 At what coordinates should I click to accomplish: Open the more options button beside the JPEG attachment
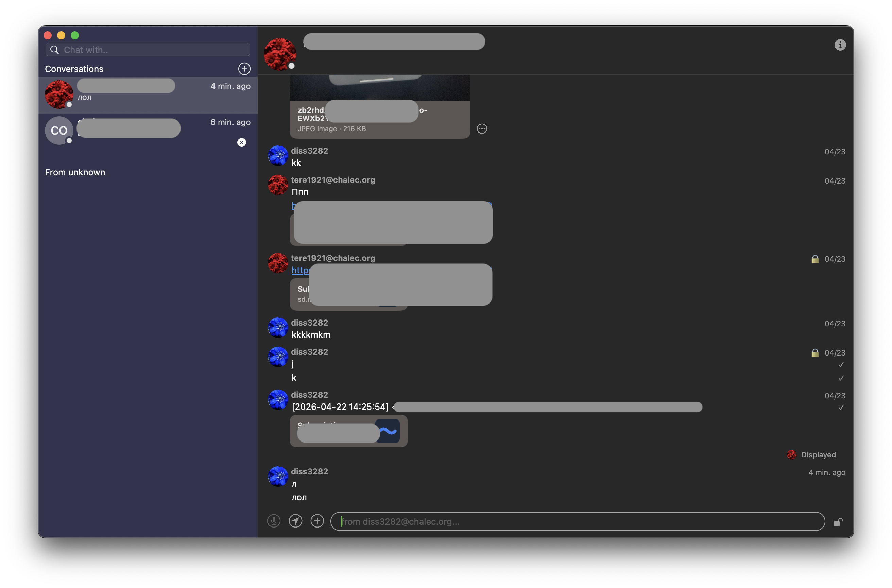click(481, 129)
